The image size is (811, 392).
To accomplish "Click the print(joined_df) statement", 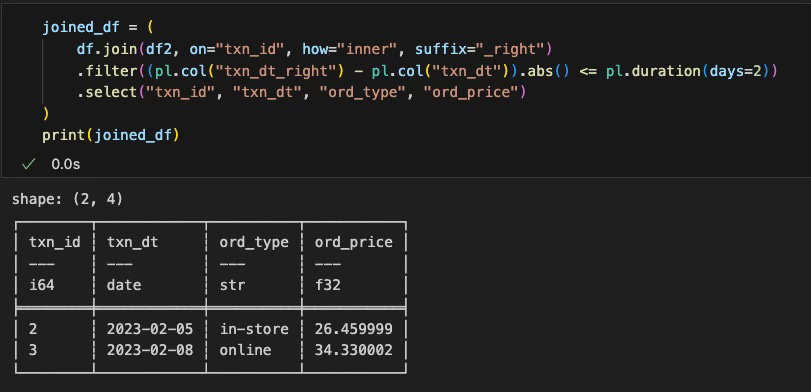I will point(111,135).
